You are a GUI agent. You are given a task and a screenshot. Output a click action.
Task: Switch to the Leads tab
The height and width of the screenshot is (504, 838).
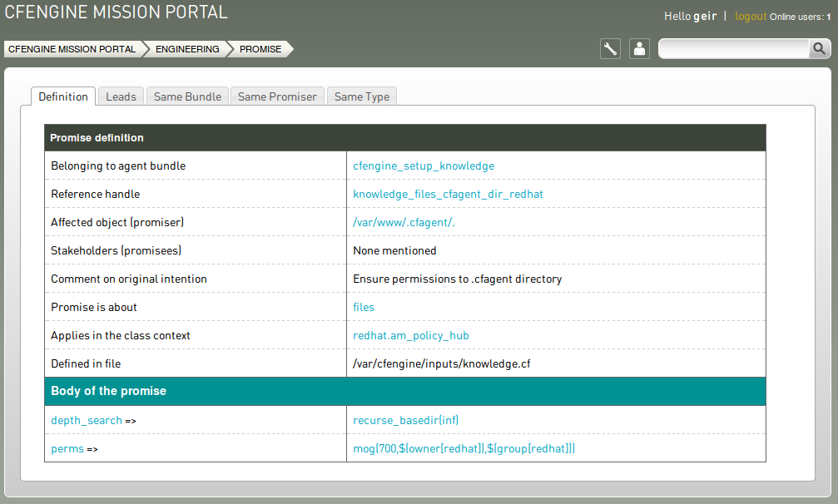[121, 96]
